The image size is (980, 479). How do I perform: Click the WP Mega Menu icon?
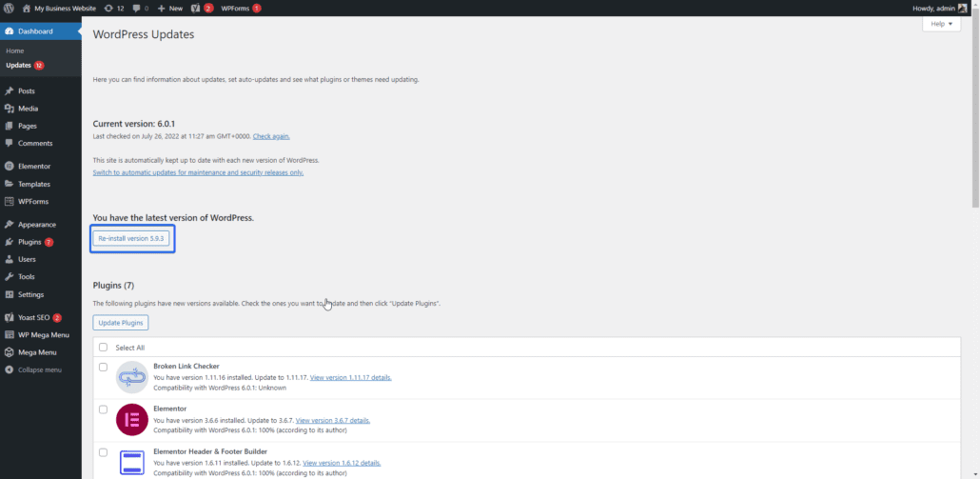pyautogui.click(x=9, y=334)
